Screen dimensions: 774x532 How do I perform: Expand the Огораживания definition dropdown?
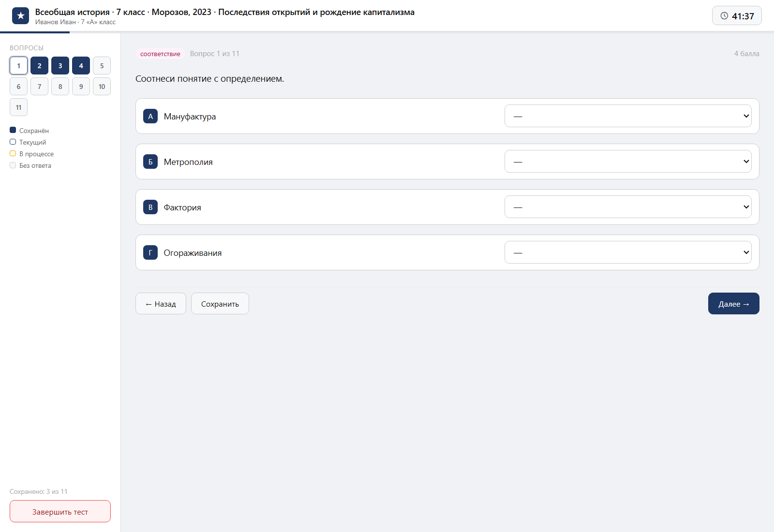(628, 252)
